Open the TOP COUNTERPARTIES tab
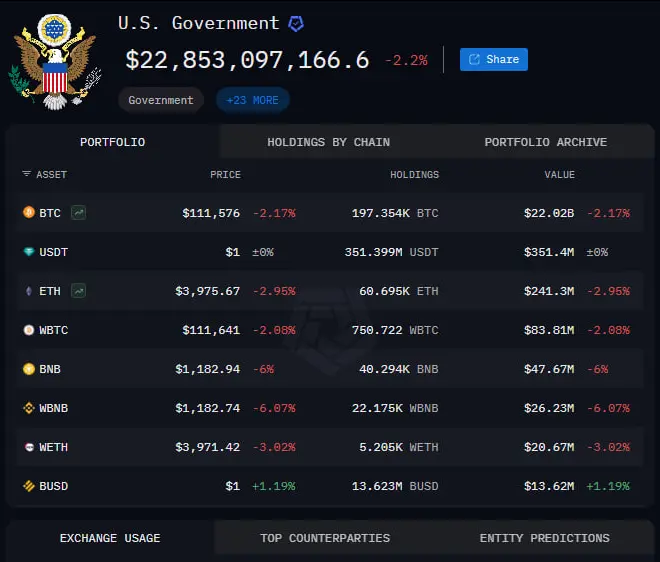 [325, 538]
